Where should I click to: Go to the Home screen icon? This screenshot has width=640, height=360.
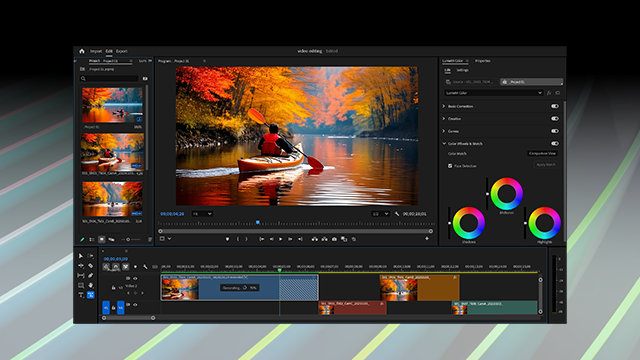pos(82,51)
